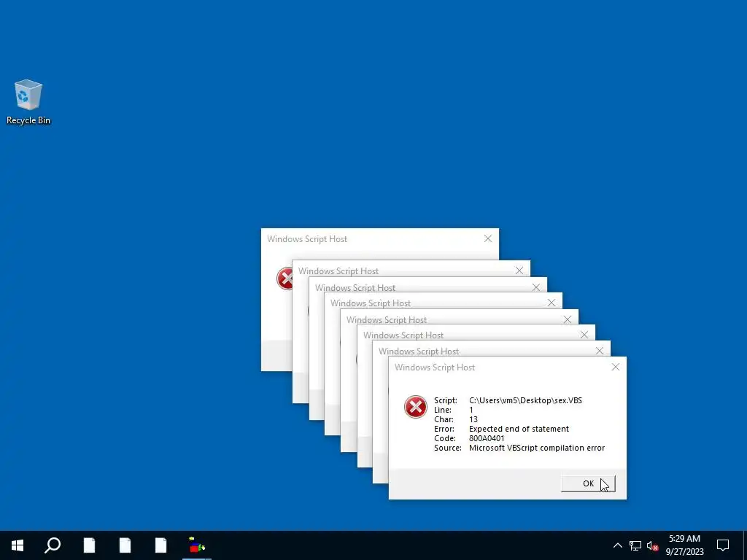747x560 pixels.
Task: Click the 'Expected end of statement' error text
Action: [x=519, y=429]
